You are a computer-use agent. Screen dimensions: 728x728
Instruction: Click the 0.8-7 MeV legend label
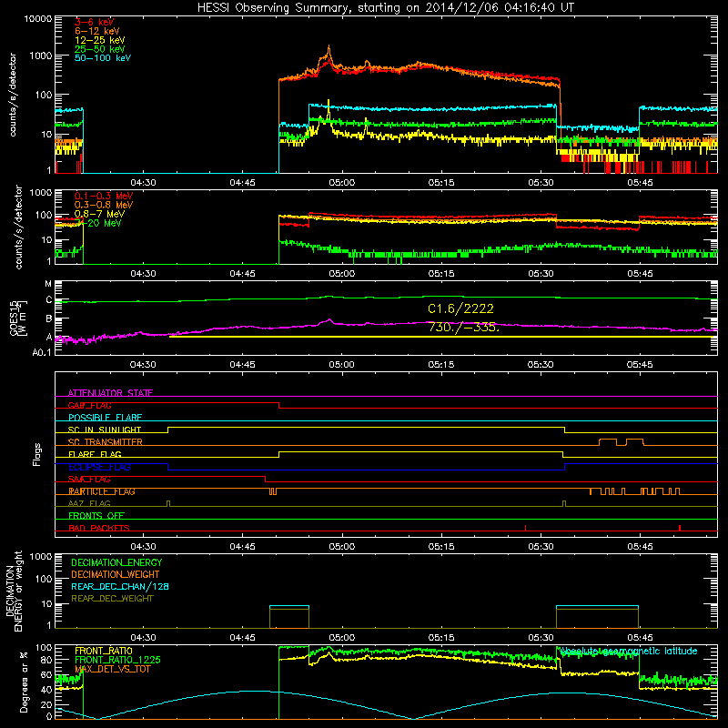pos(99,214)
